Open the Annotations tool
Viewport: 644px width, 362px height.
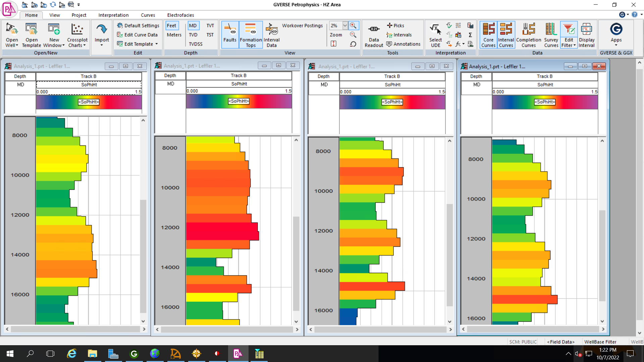coord(403,44)
